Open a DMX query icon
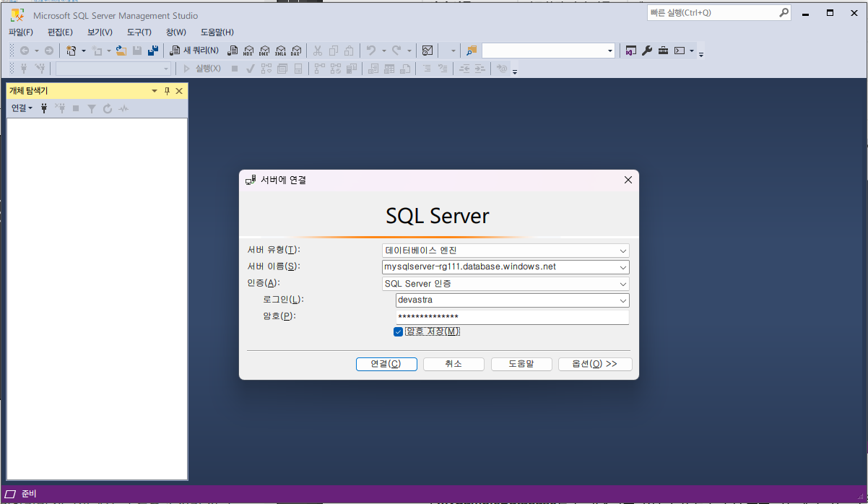The width and height of the screenshot is (868, 504). [x=264, y=51]
